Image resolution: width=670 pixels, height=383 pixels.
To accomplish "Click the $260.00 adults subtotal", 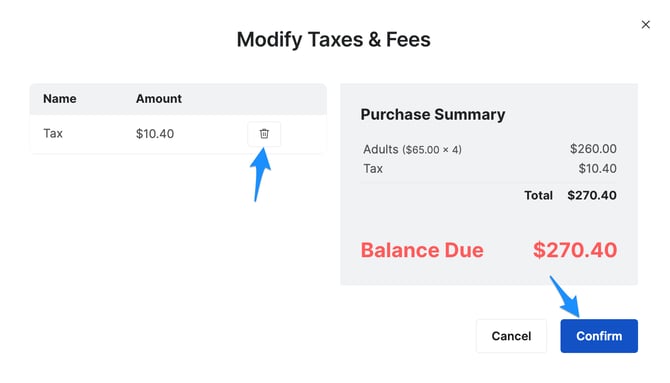I will tap(593, 149).
